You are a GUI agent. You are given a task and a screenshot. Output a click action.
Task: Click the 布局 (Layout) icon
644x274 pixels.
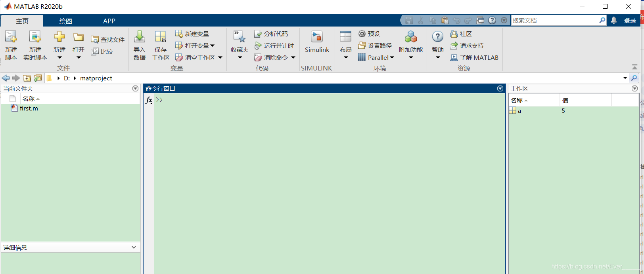(x=346, y=37)
